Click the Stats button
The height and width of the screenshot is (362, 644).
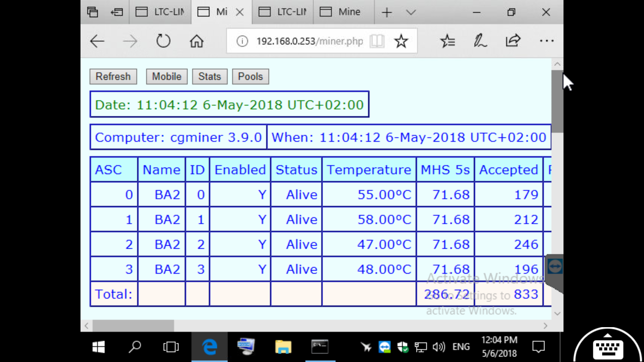(210, 76)
